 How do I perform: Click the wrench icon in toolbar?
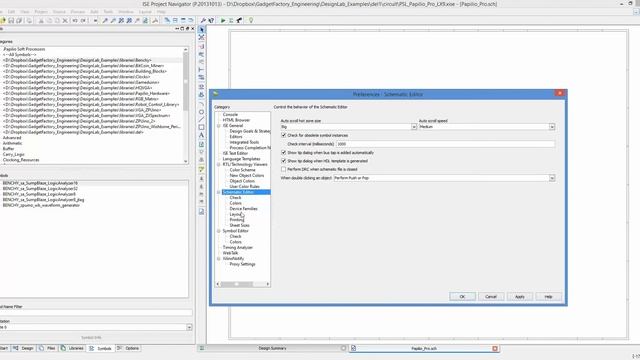[203, 20]
